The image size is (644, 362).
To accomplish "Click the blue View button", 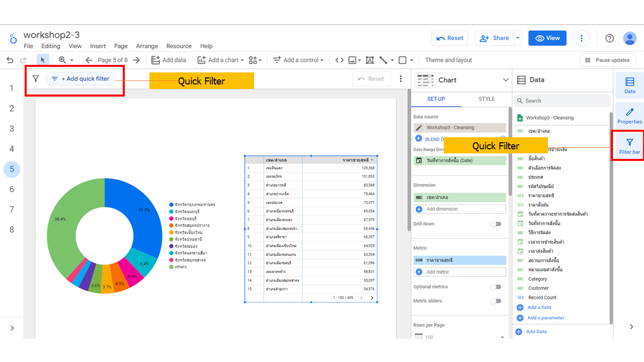I will [x=547, y=38].
